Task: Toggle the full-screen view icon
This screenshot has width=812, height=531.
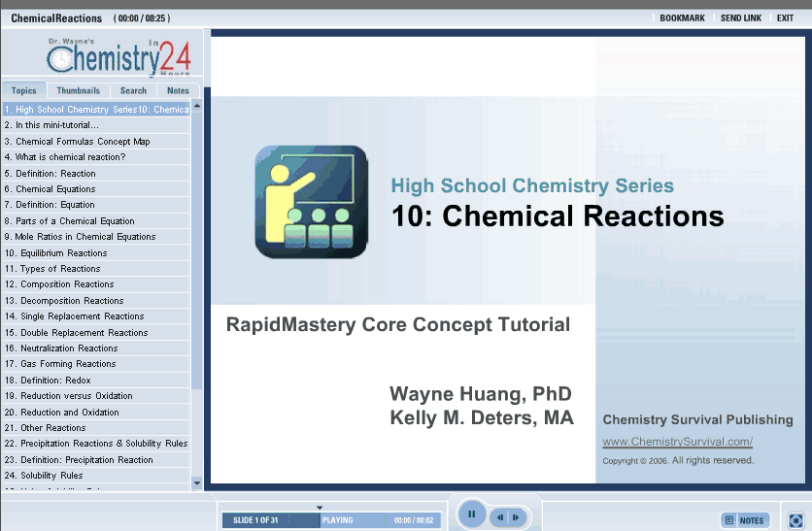Action: 795,520
